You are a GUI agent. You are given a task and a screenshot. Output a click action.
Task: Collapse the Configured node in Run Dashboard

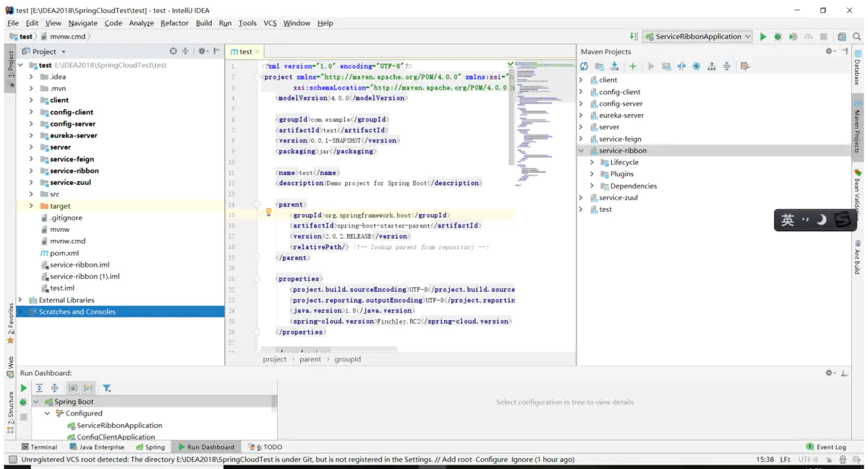48,413
